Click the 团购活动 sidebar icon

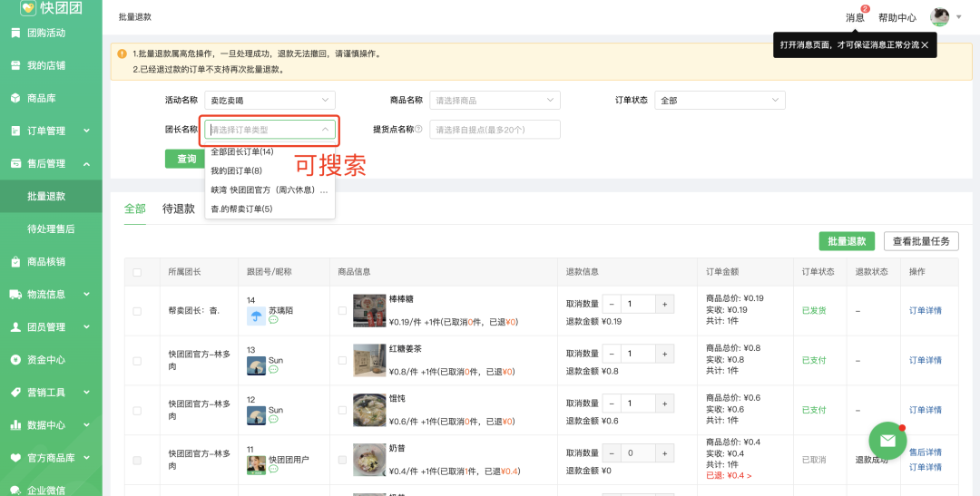coord(15,33)
